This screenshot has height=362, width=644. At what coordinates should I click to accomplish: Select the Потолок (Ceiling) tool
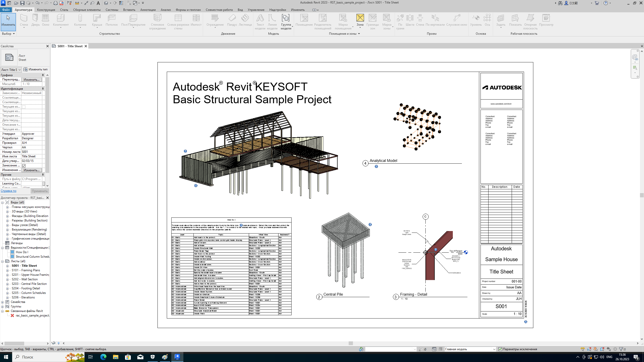(112, 20)
